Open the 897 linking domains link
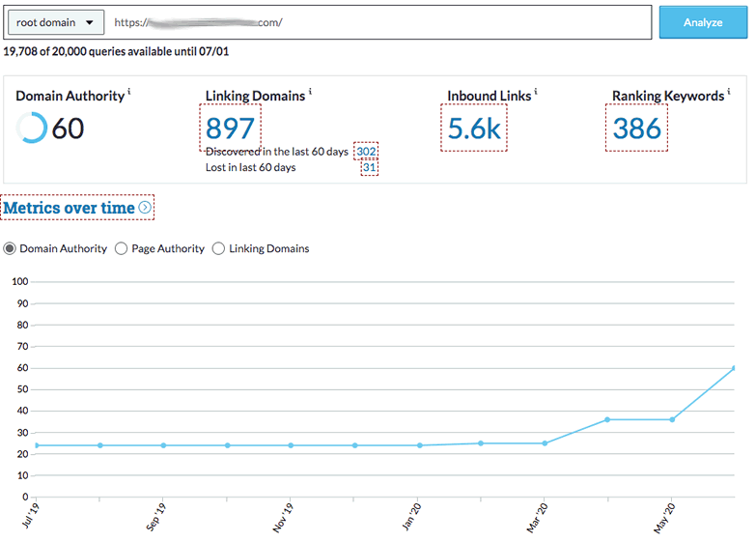Screen dimensions: 756x542 [x=231, y=128]
